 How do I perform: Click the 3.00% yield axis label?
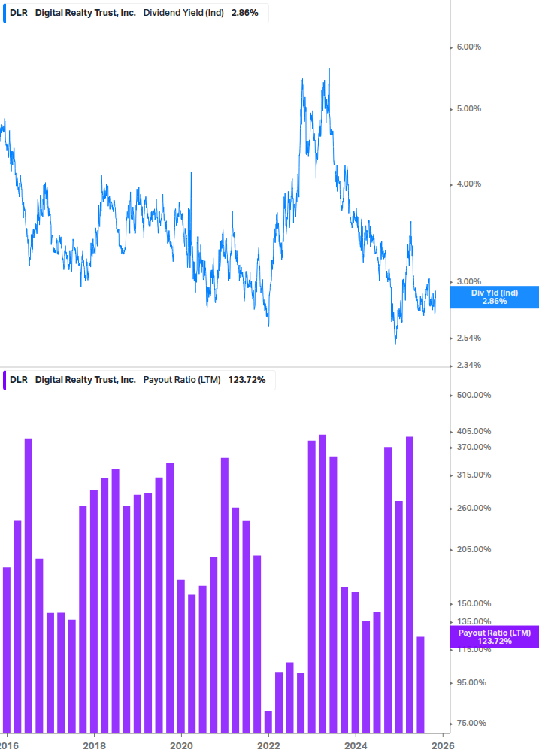(x=468, y=281)
